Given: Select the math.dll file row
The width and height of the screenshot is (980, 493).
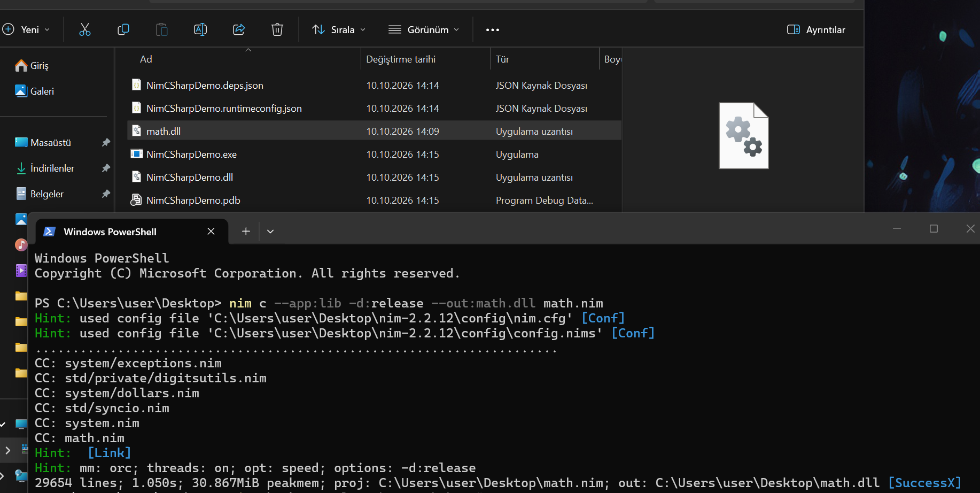Looking at the screenshot, I should (374, 132).
